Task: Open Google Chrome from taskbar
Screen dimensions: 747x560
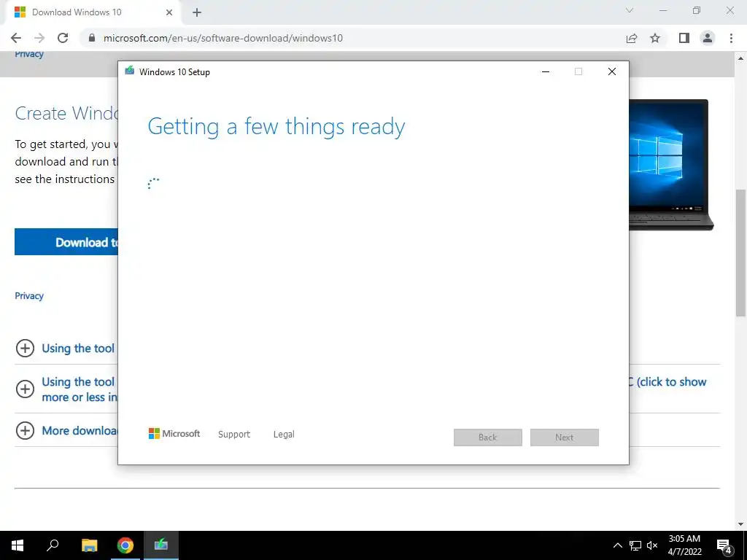Action: [125, 545]
